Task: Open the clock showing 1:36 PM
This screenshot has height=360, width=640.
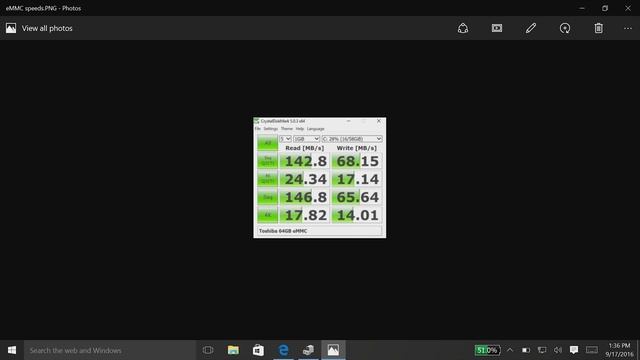Action: click(619, 350)
